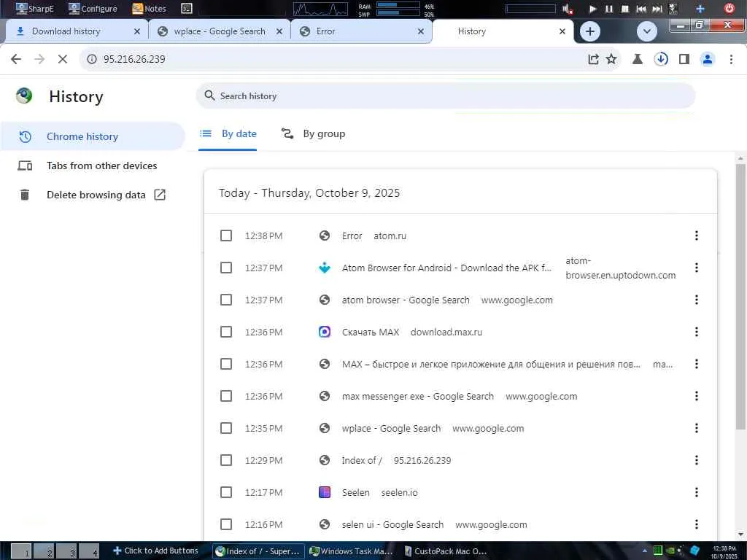The width and height of the screenshot is (747, 560).
Task: Focus the Search history field
Action: (446, 96)
